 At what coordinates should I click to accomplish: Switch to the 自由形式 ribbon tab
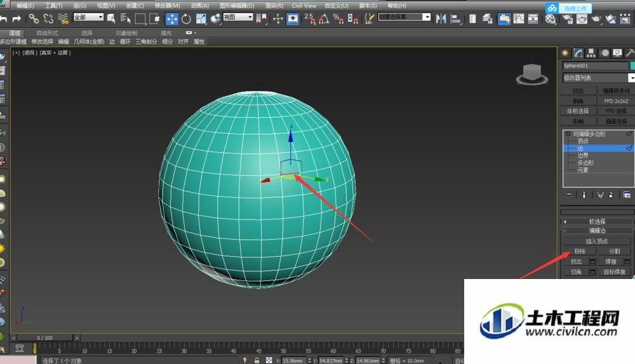[47, 33]
